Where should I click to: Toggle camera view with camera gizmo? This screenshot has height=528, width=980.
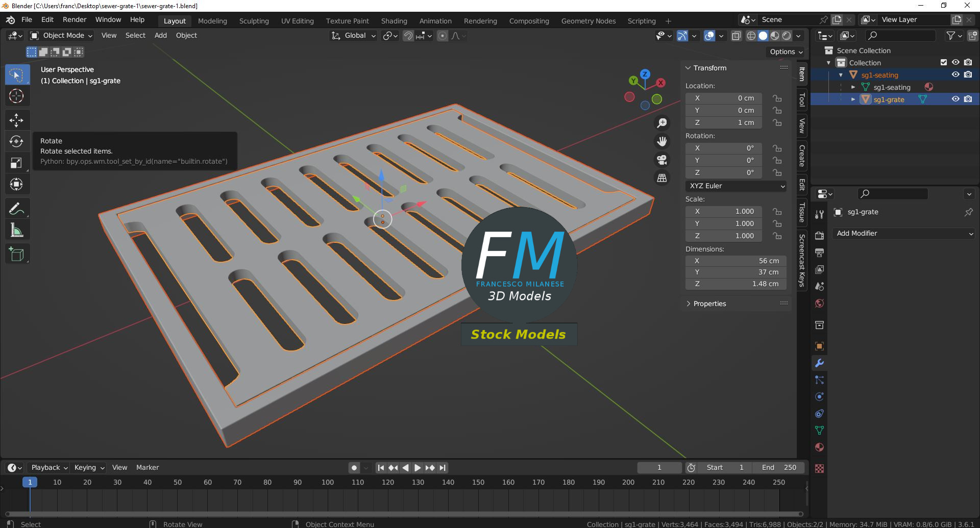point(662,160)
